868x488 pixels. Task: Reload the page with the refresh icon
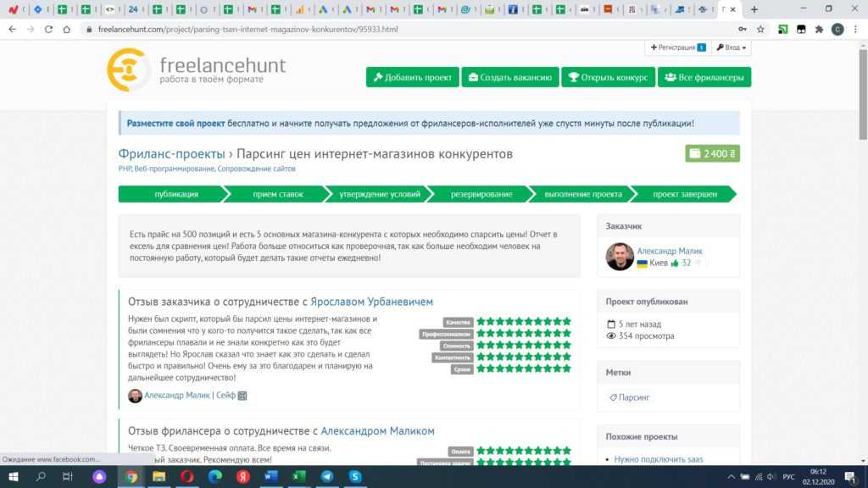(48, 30)
